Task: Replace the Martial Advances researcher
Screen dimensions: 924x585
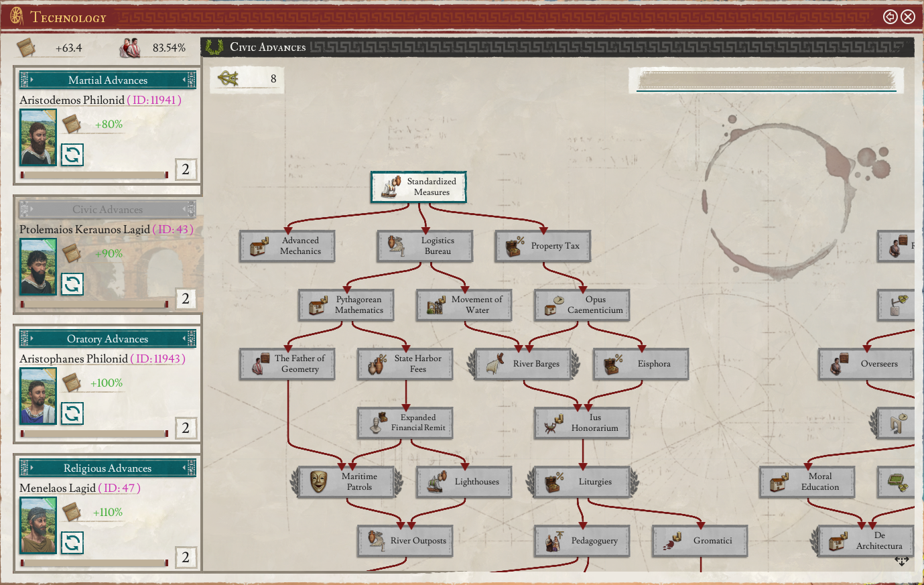Action: point(72,155)
